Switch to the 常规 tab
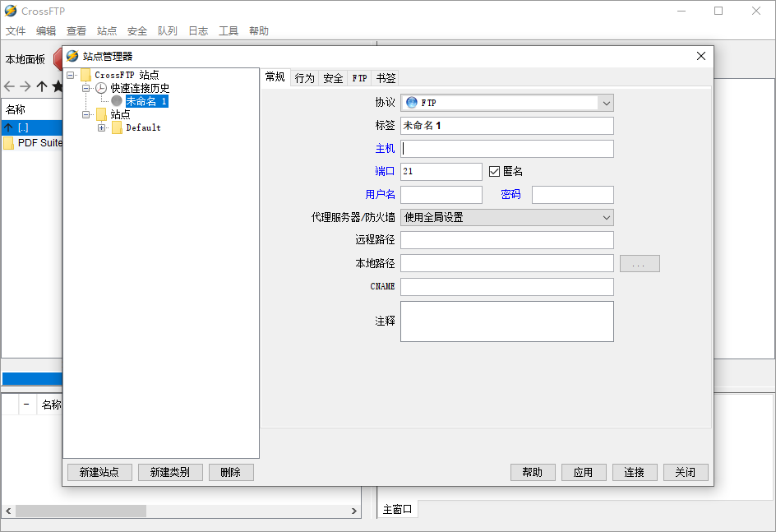The image size is (776, 532). click(275, 77)
